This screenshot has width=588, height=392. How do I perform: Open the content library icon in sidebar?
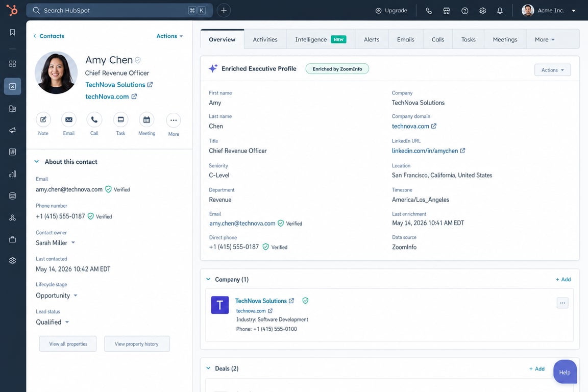(12, 109)
